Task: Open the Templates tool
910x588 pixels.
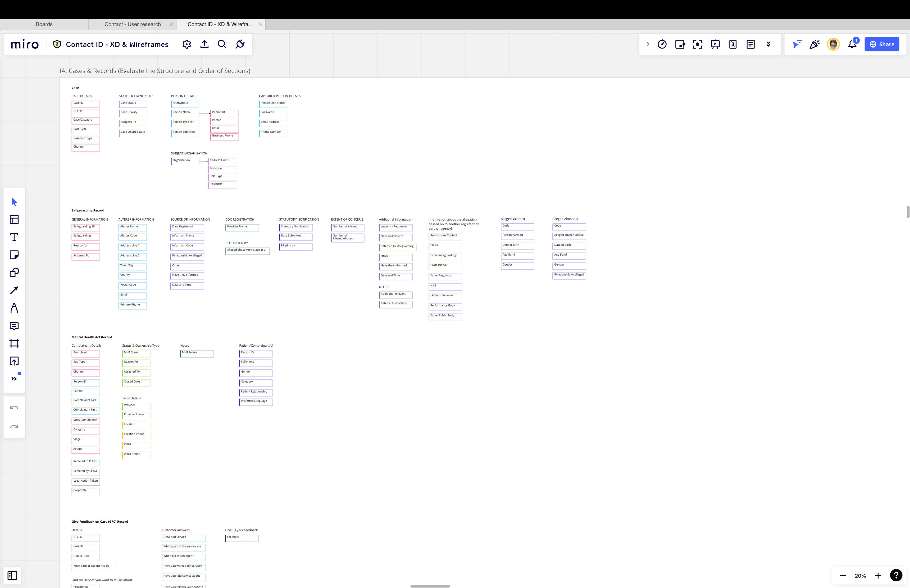Action: (14, 220)
